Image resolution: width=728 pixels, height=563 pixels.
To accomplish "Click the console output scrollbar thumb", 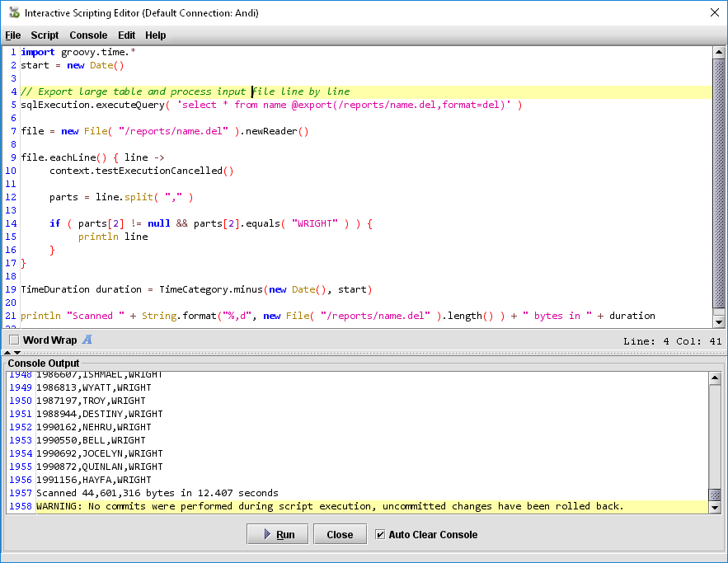I will pyautogui.click(x=715, y=495).
